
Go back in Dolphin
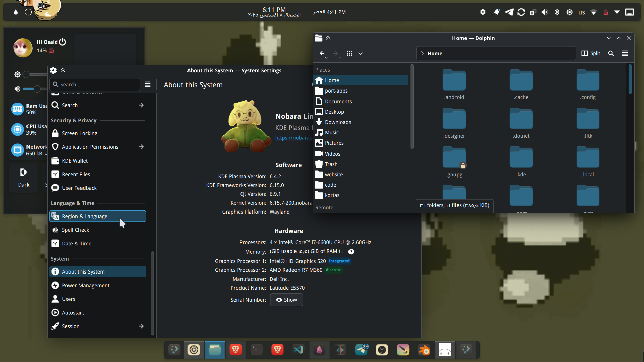pyautogui.click(x=322, y=53)
